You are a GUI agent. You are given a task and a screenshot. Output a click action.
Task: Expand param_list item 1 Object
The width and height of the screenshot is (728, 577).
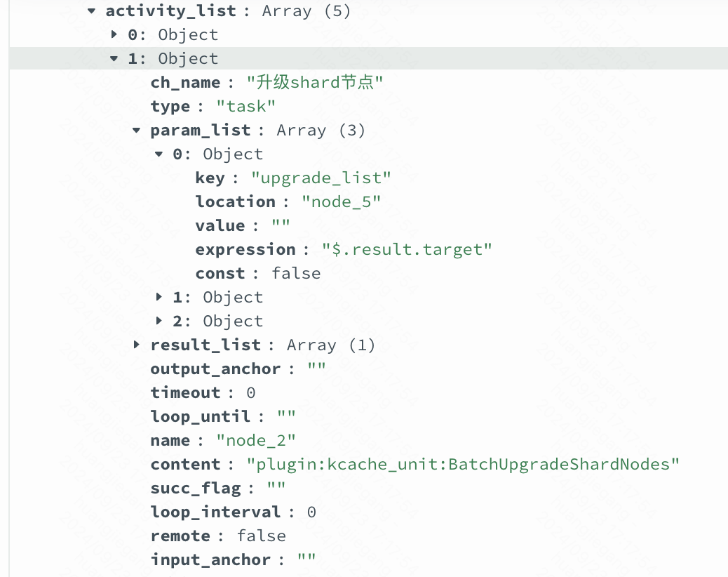click(159, 297)
